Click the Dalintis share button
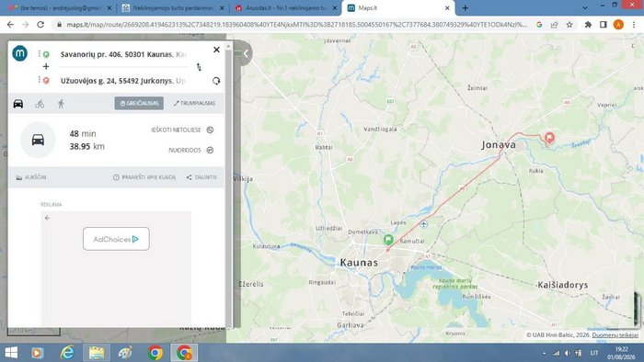This screenshot has width=644, height=362. [x=201, y=177]
